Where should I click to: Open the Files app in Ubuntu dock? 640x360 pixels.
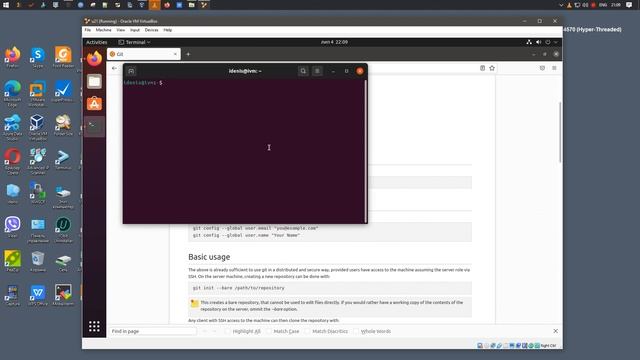coord(94,81)
